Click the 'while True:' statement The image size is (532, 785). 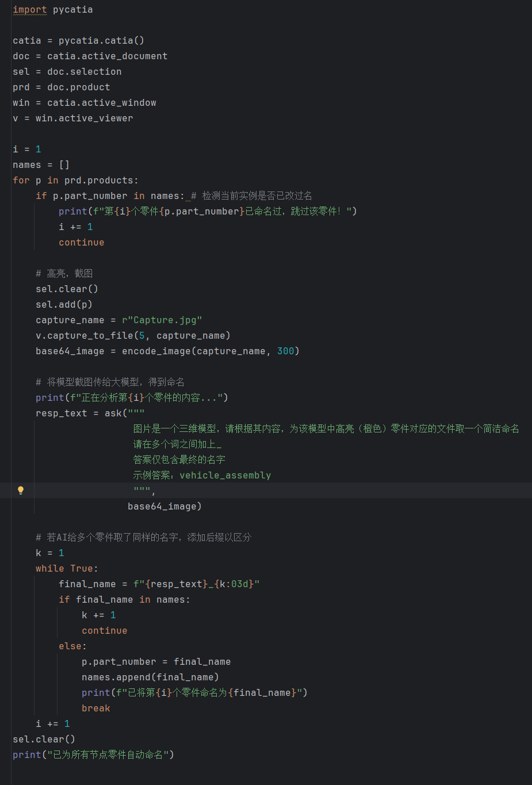click(x=67, y=569)
